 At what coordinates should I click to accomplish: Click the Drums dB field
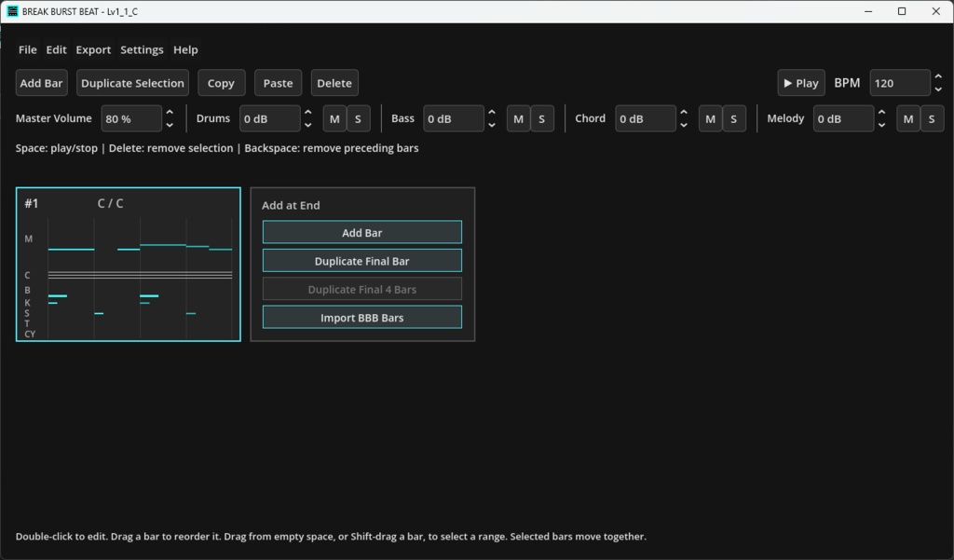(x=269, y=118)
